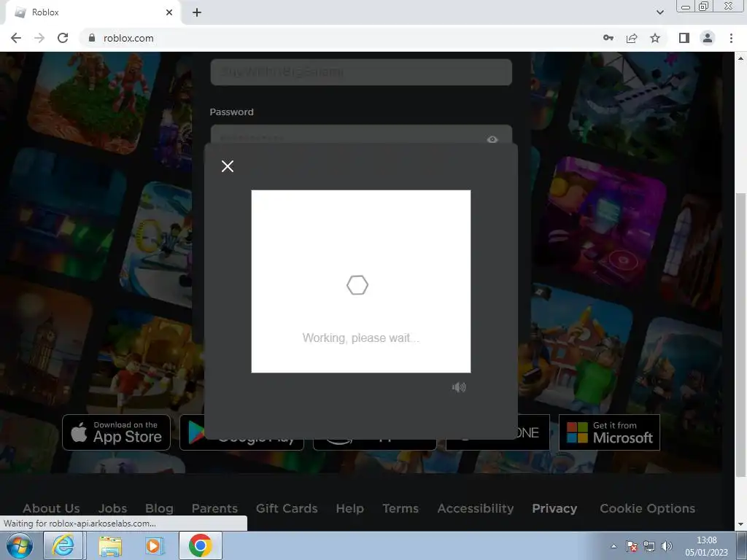Viewport: 747px width, 560px height.
Task: Add a new browser tab
Action: tap(197, 12)
